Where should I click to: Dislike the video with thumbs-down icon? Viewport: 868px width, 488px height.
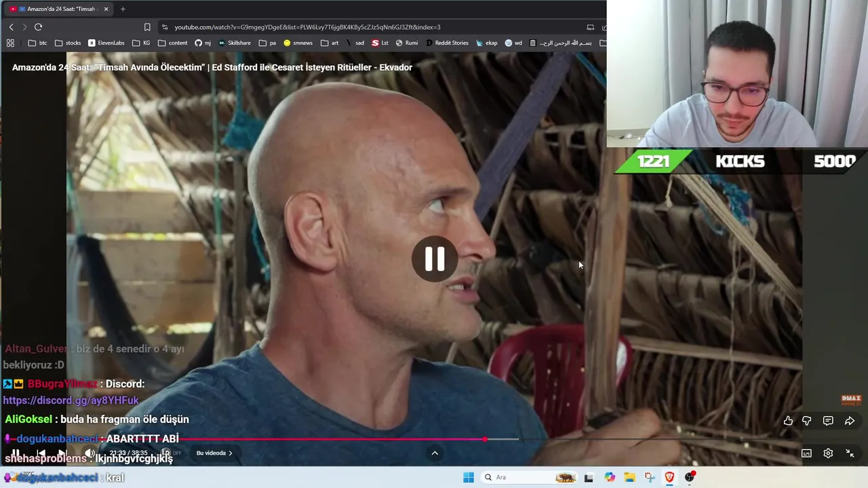(x=807, y=421)
